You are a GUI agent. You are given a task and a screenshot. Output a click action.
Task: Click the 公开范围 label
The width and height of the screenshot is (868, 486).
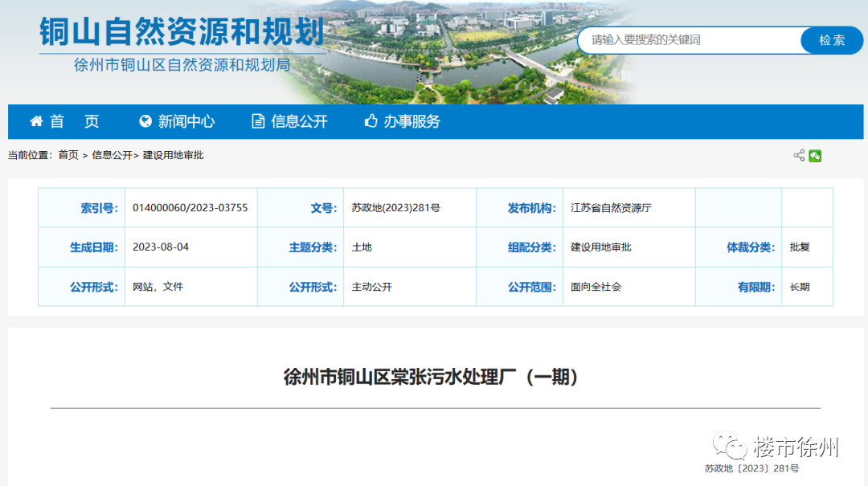531,288
